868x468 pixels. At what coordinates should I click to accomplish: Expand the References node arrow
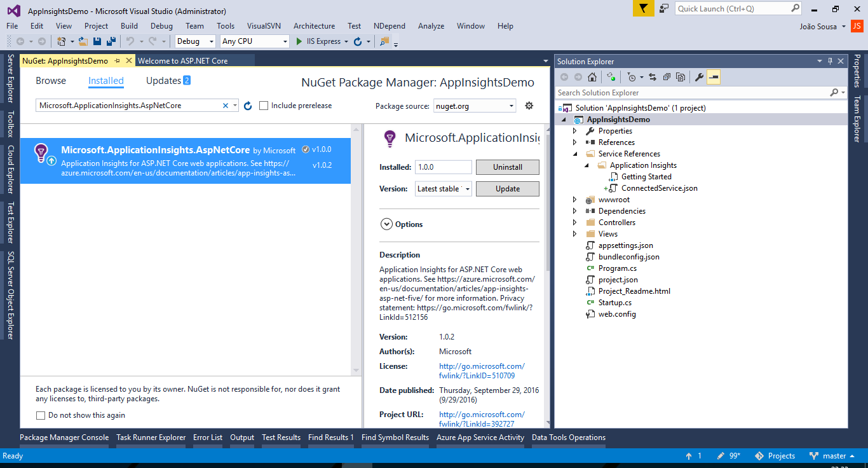click(x=575, y=142)
